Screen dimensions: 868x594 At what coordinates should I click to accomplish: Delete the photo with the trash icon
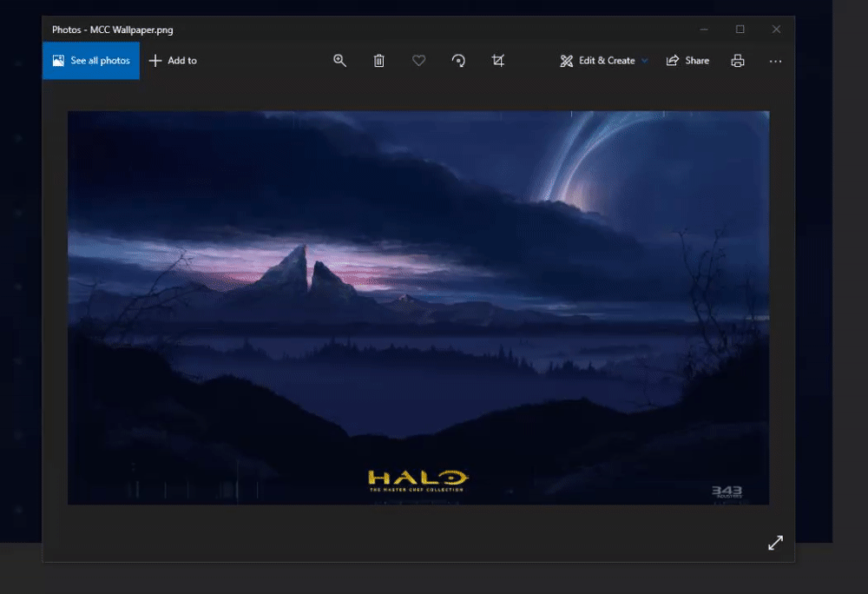click(x=378, y=60)
